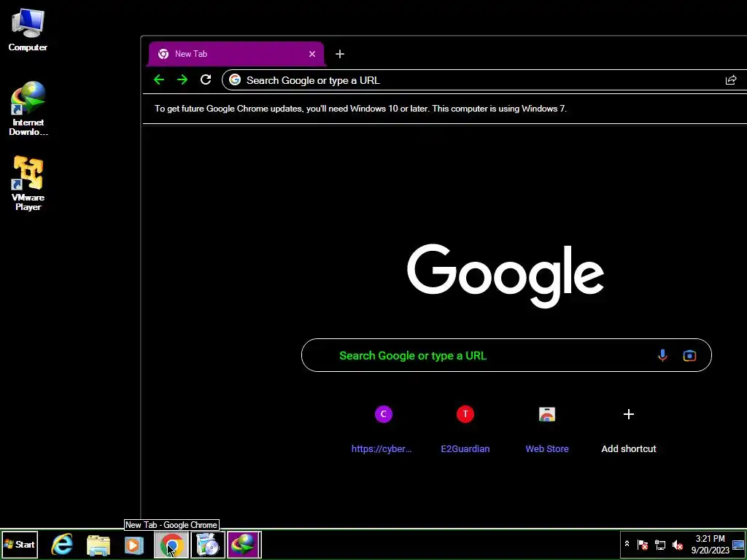Select VMware Player desktop shortcut
747x560 pixels.
[28, 183]
